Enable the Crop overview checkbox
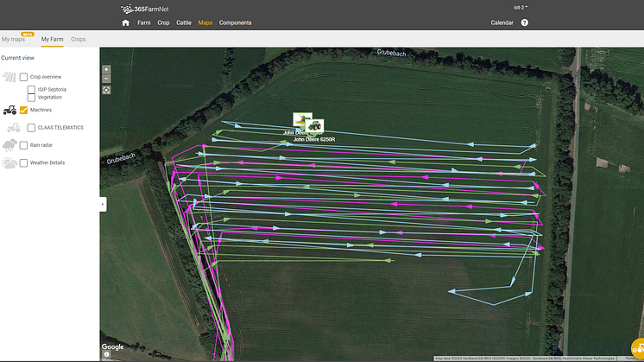Image resolution: width=644 pixels, height=362 pixels. coord(23,77)
